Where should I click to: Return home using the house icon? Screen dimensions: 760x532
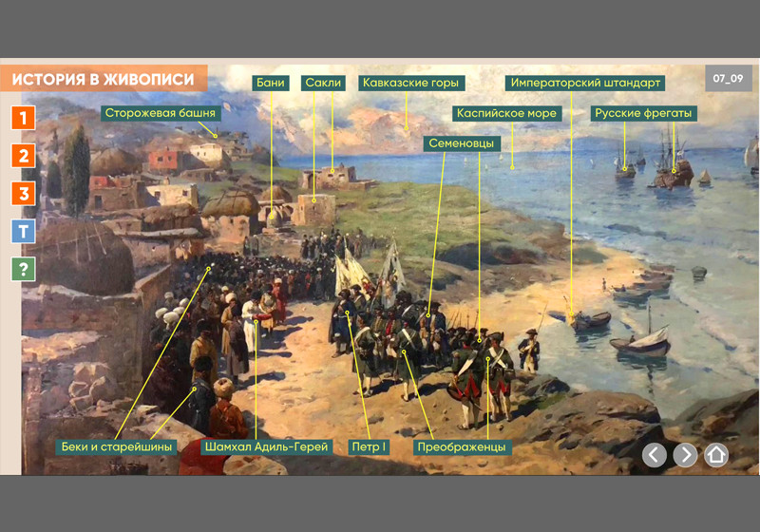tap(716, 455)
